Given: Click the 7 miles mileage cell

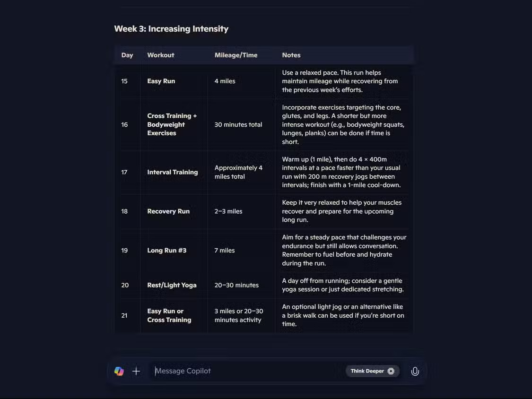Looking at the screenshot, I should tap(225, 250).
